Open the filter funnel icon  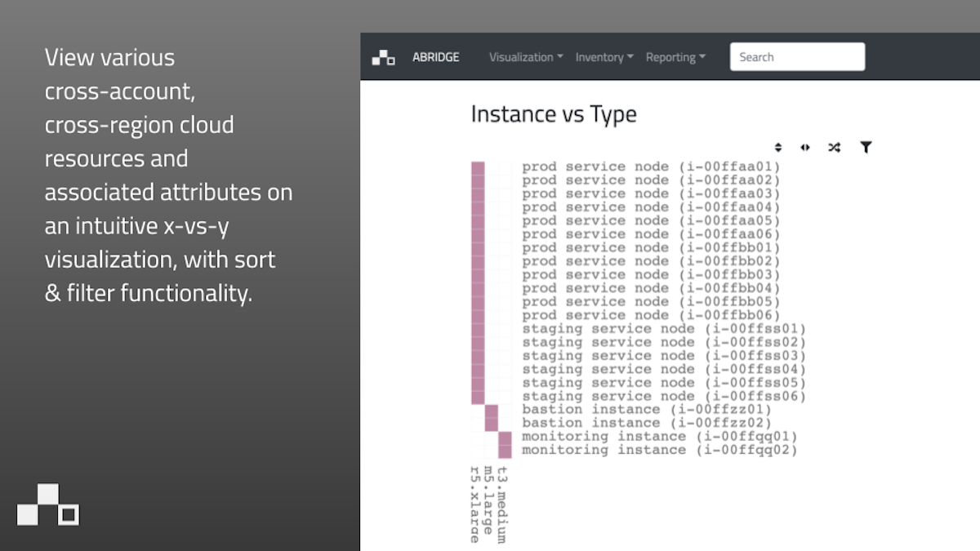(x=866, y=148)
